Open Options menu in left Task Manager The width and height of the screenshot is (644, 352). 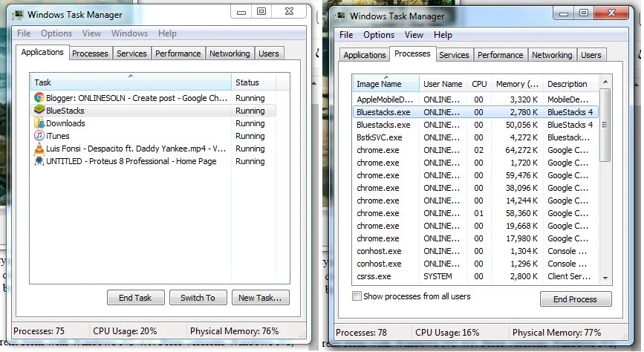click(x=56, y=33)
